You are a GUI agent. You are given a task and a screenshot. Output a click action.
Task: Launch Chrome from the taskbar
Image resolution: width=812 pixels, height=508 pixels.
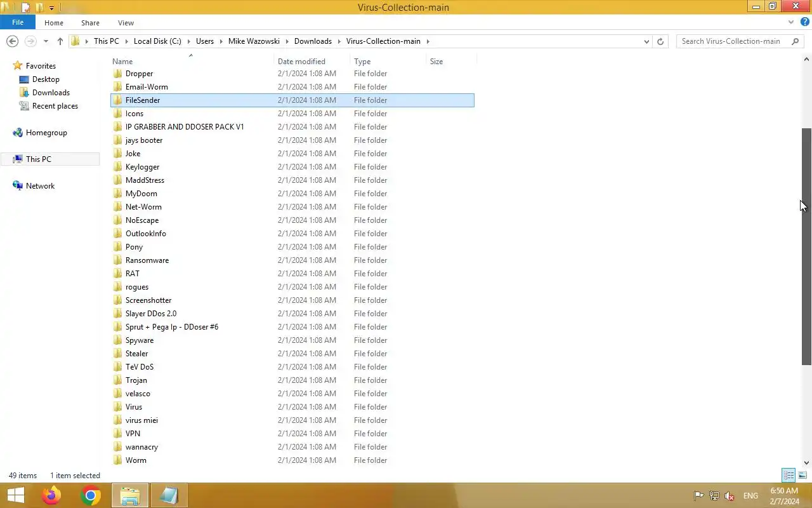coord(91,495)
